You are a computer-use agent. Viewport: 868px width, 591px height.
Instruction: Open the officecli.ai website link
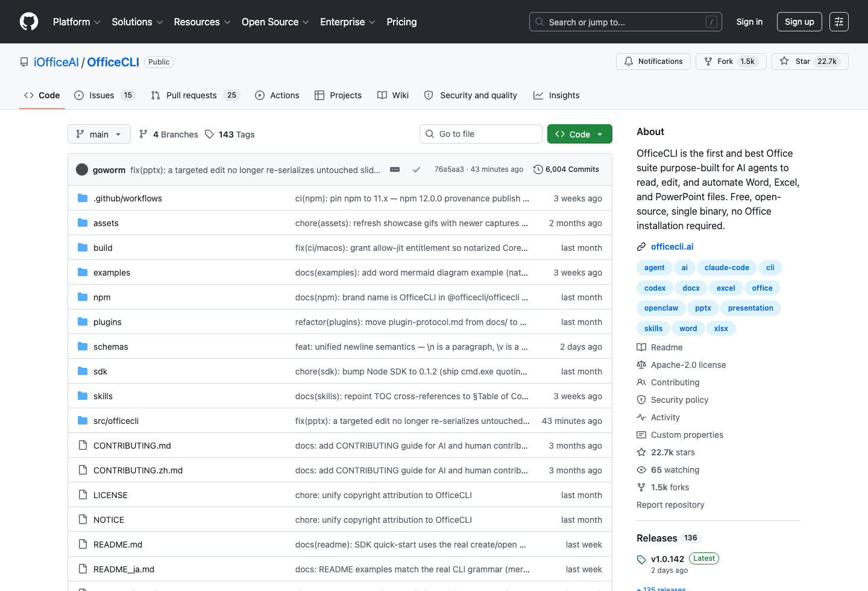click(x=672, y=247)
